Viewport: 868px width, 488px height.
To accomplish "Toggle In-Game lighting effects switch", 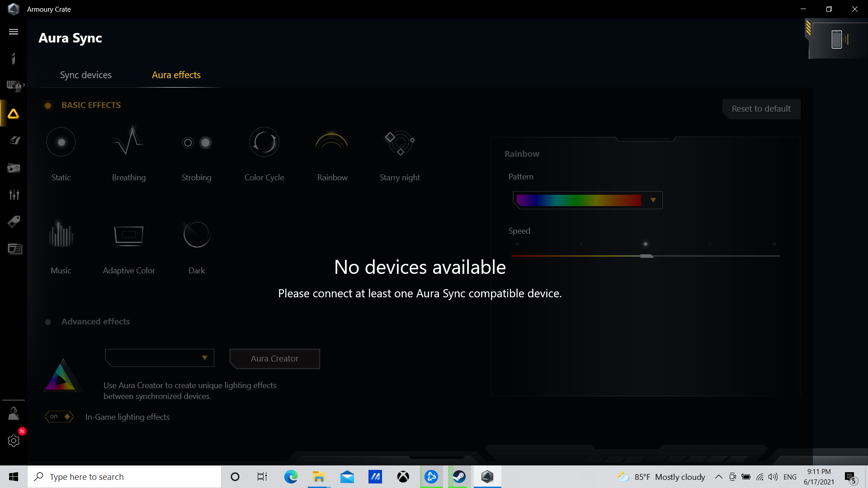I will (x=59, y=416).
